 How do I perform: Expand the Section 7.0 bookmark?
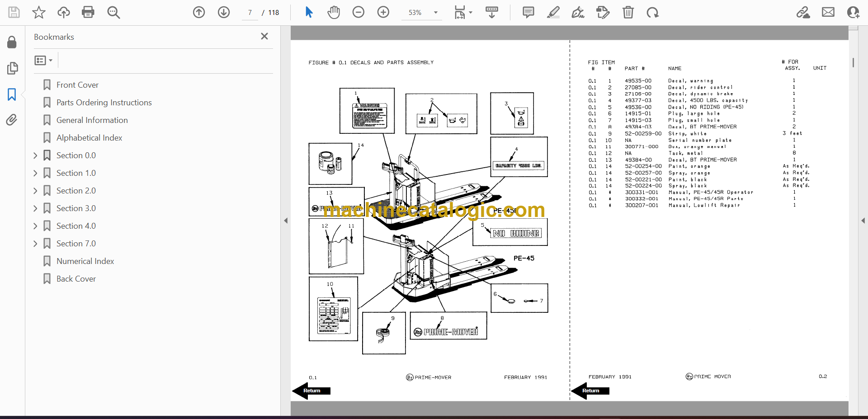(35, 244)
